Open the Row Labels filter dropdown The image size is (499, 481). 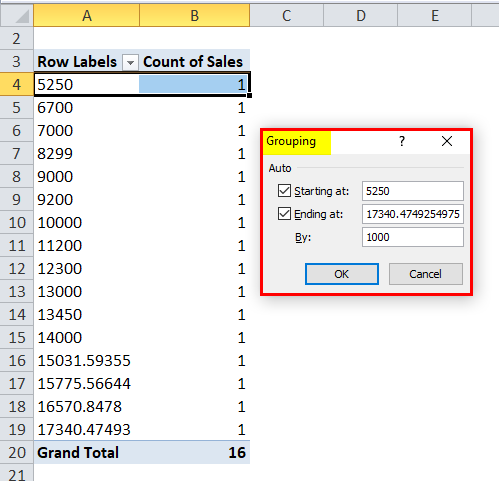[130, 62]
